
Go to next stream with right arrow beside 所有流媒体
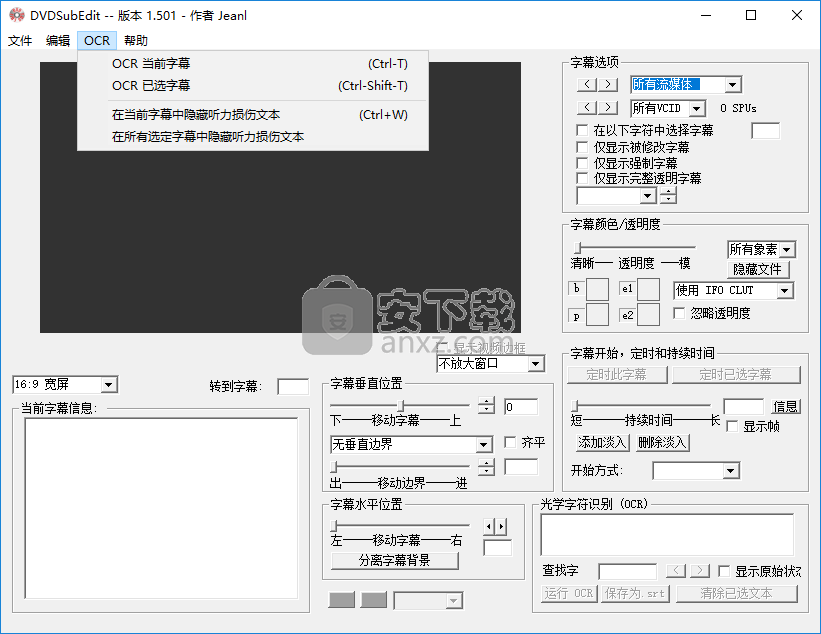click(607, 84)
